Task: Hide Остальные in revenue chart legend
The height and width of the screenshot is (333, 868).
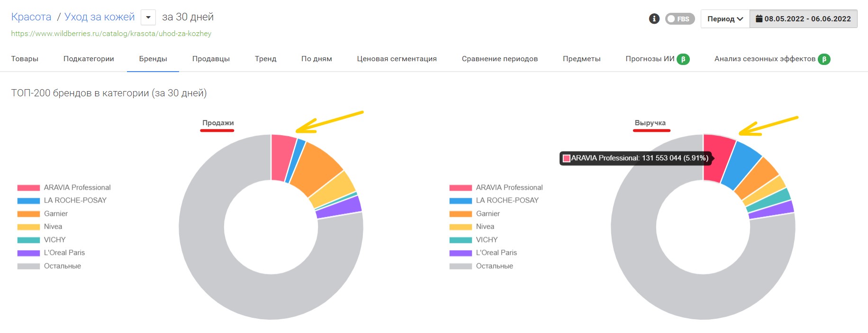Action: (494, 266)
